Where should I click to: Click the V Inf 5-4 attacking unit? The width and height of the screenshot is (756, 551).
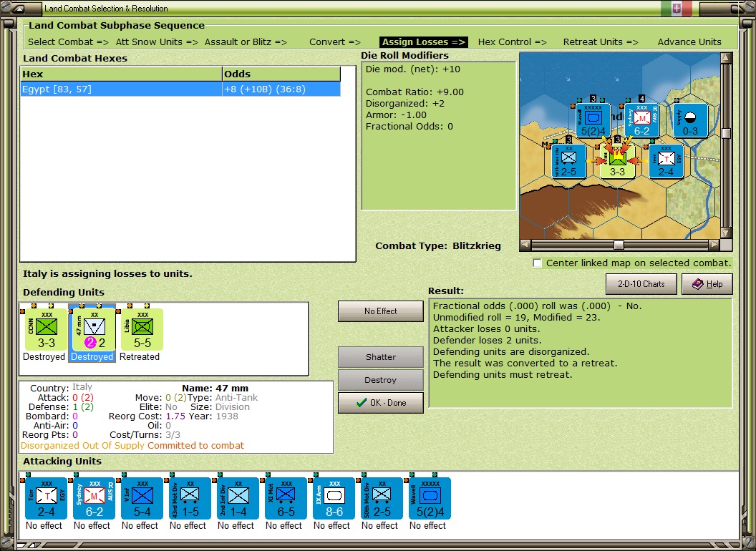point(142,499)
